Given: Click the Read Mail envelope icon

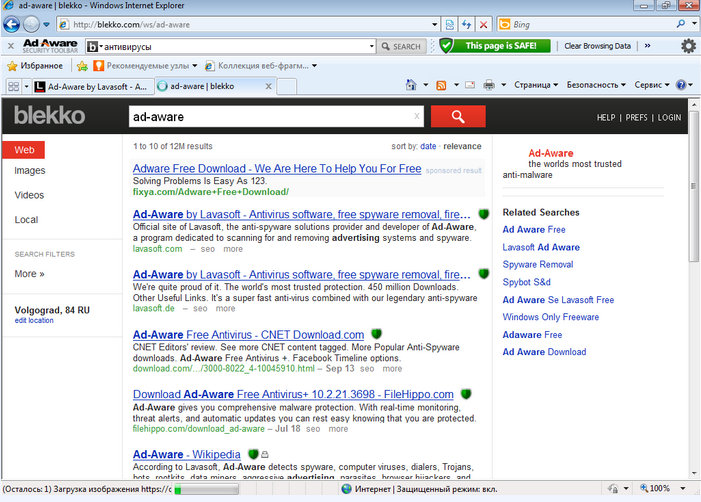Looking at the screenshot, I should tap(470, 85).
